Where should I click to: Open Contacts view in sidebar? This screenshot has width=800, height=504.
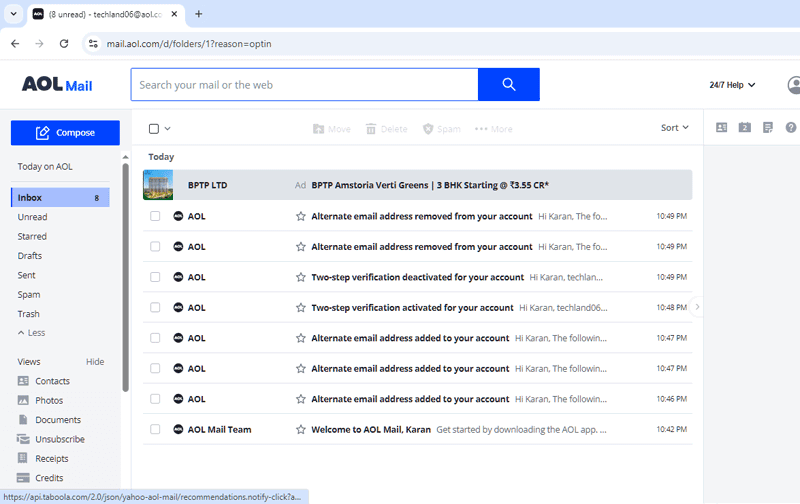pos(44,381)
